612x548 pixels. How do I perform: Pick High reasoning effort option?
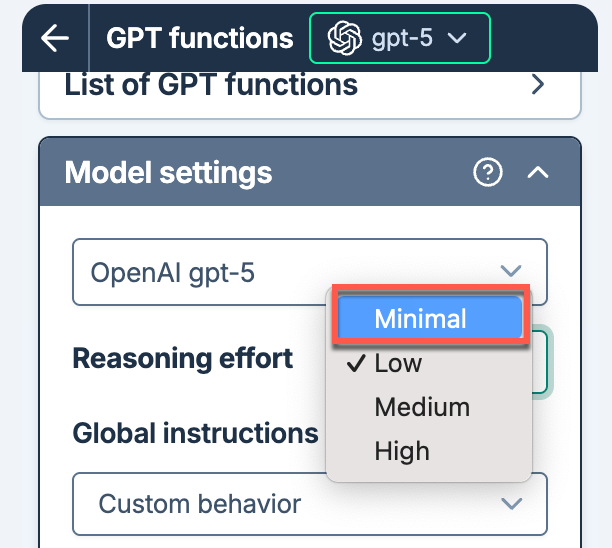click(x=402, y=451)
